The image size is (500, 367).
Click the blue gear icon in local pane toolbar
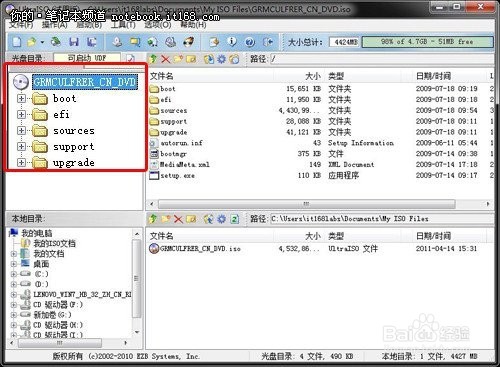tap(221, 219)
